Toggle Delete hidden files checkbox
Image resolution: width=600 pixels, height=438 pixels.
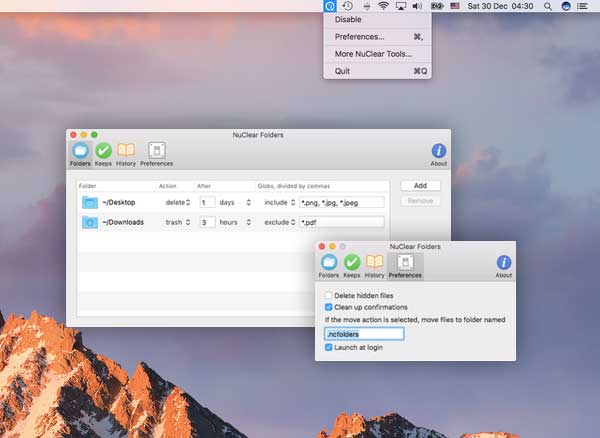click(328, 295)
